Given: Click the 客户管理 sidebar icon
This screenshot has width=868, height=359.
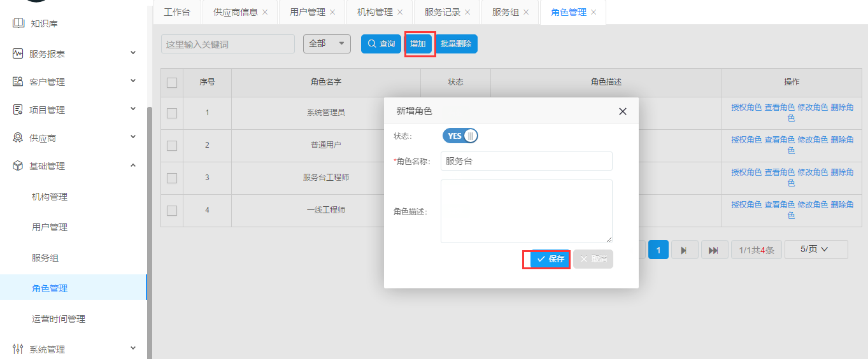Looking at the screenshot, I should click(x=18, y=82).
